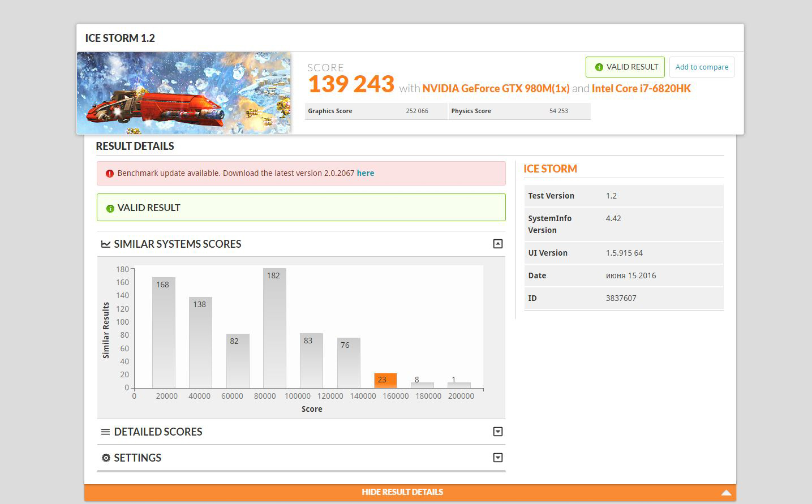
Task: Select the small chart bar labeled 8
Action: (x=422, y=385)
